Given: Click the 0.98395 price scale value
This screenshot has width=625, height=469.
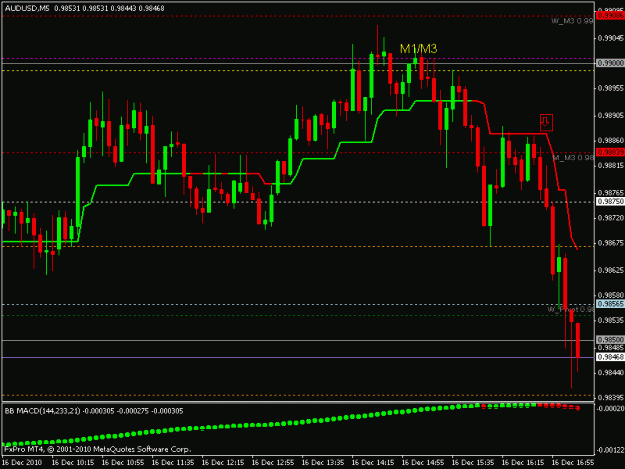Looking at the screenshot, I should point(611,398).
